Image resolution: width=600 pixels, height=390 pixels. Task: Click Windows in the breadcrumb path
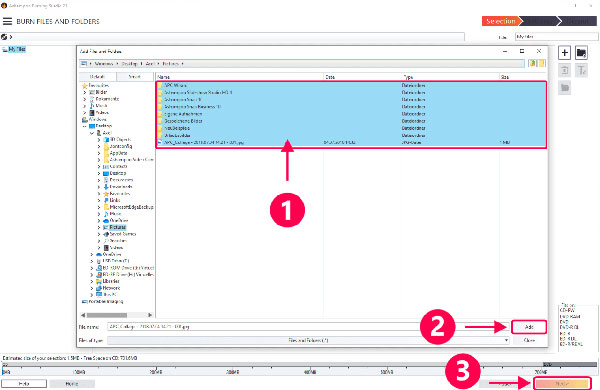point(104,64)
